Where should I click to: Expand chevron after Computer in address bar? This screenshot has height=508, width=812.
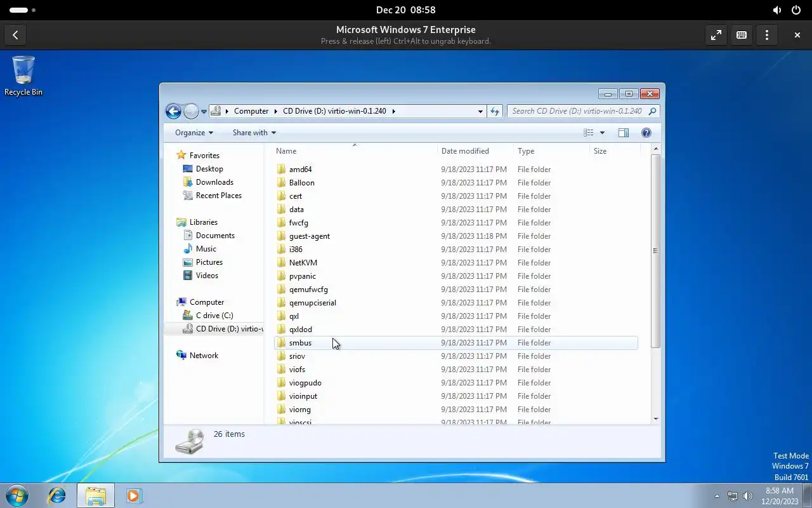pyautogui.click(x=275, y=111)
